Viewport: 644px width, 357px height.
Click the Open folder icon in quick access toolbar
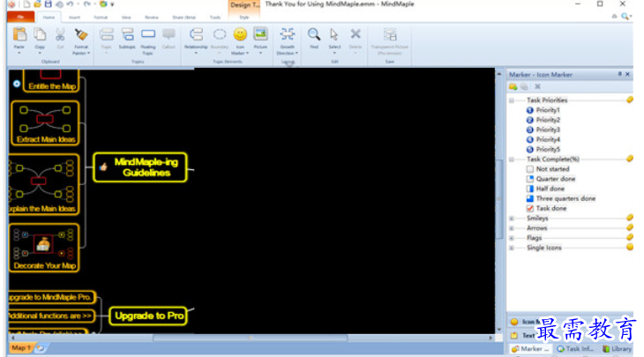[37, 4]
